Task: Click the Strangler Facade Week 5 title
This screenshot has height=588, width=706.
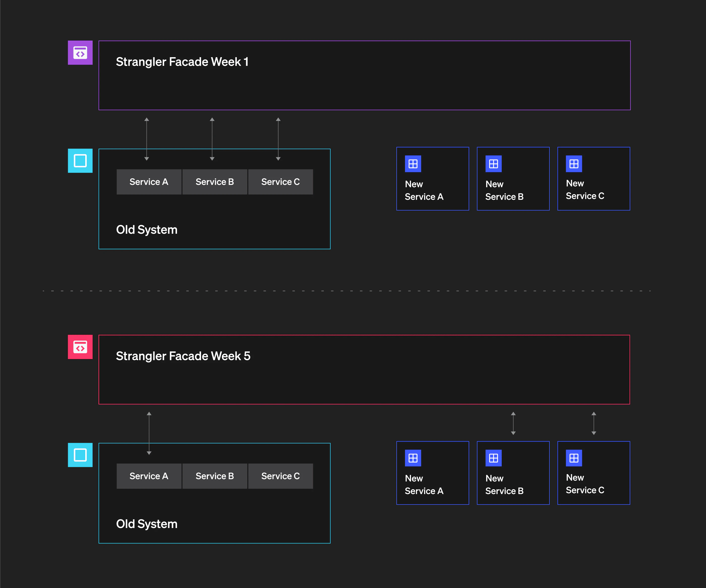Action: [x=183, y=356]
